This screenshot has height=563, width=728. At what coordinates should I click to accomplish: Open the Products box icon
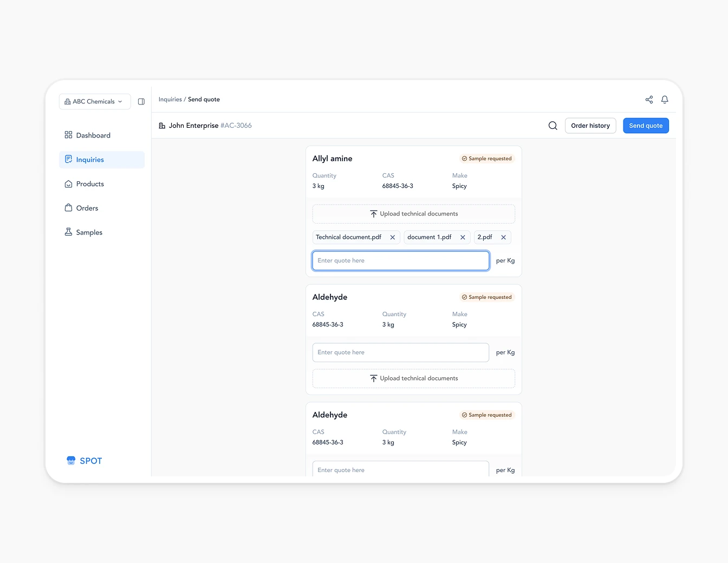(x=68, y=184)
